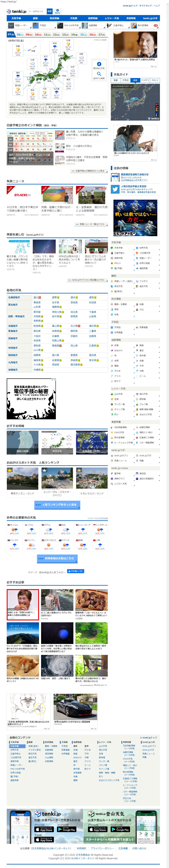
Task: Click the 住所から検索 magnifier on forecast map
Action: click(x=99, y=74)
